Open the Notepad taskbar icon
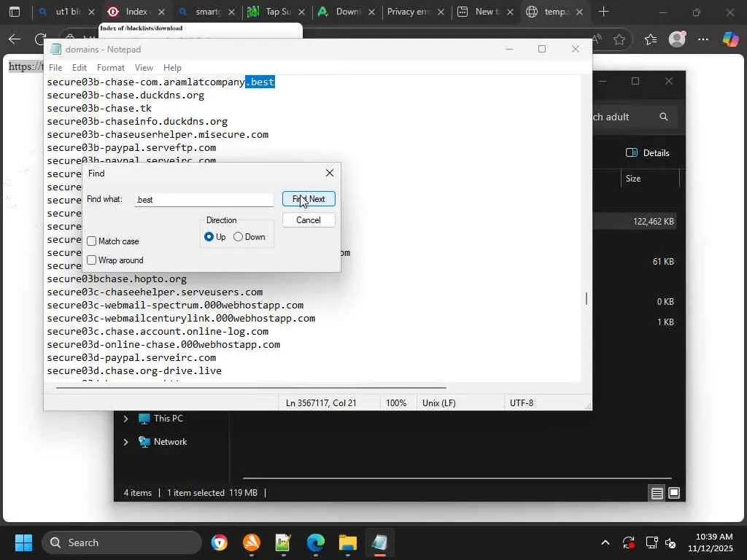This screenshot has height=560, width=747. click(x=379, y=542)
